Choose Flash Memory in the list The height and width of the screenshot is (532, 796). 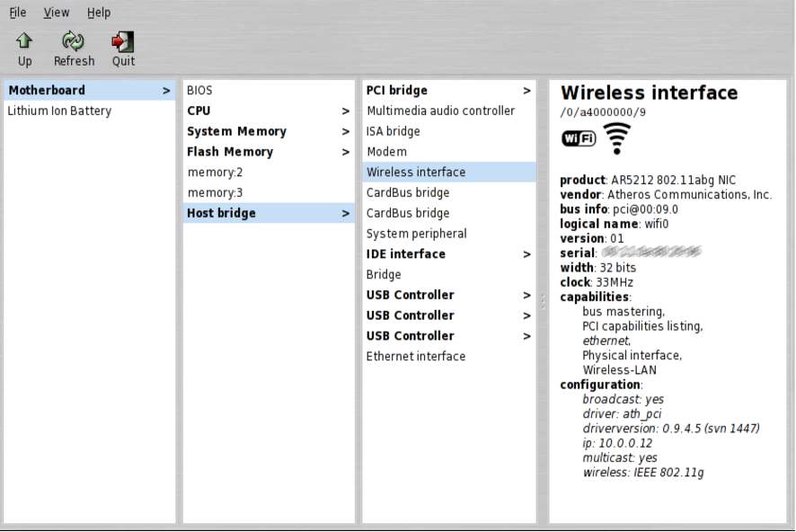[230, 152]
